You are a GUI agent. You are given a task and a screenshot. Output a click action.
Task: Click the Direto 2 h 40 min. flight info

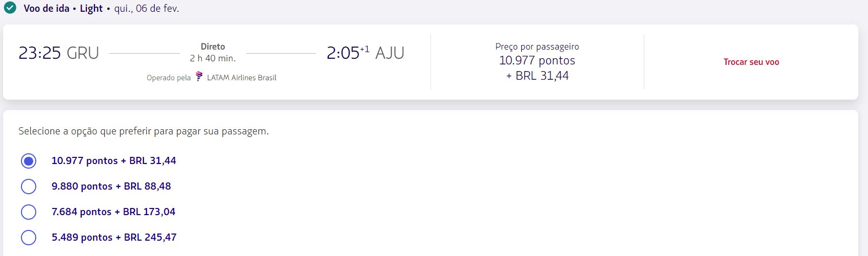point(213,52)
